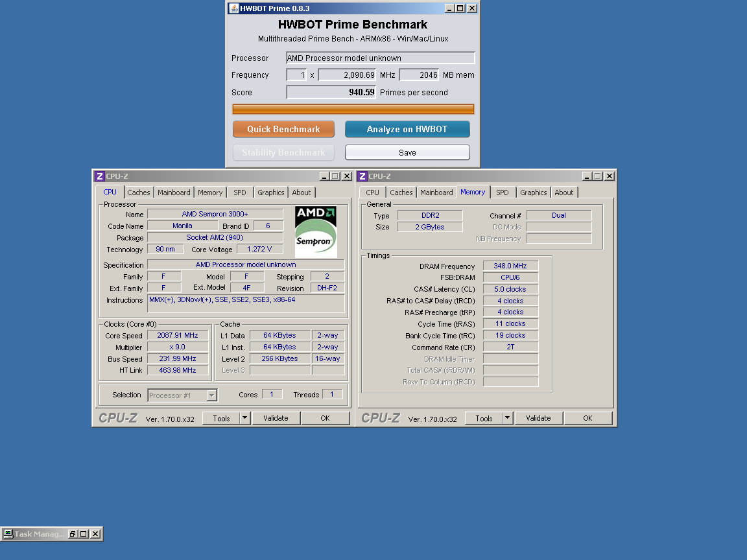Click the AMD Sempron 3000+ name value
This screenshot has height=560, width=747.
[215, 215]
